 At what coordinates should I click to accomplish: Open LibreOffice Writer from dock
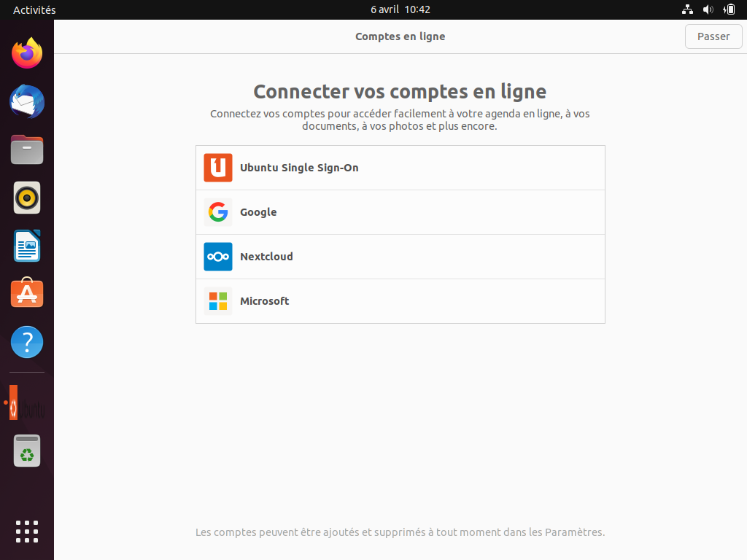(27, 246)
